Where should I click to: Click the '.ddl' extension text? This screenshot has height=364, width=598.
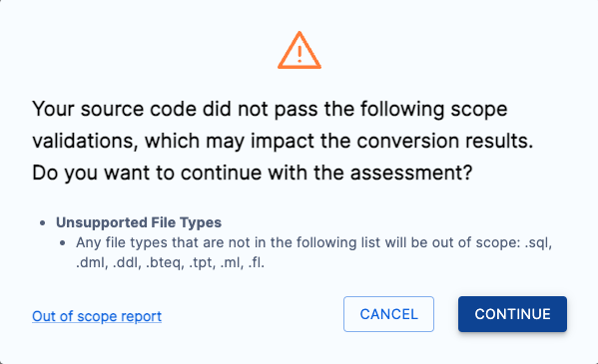tap(127, 263)
